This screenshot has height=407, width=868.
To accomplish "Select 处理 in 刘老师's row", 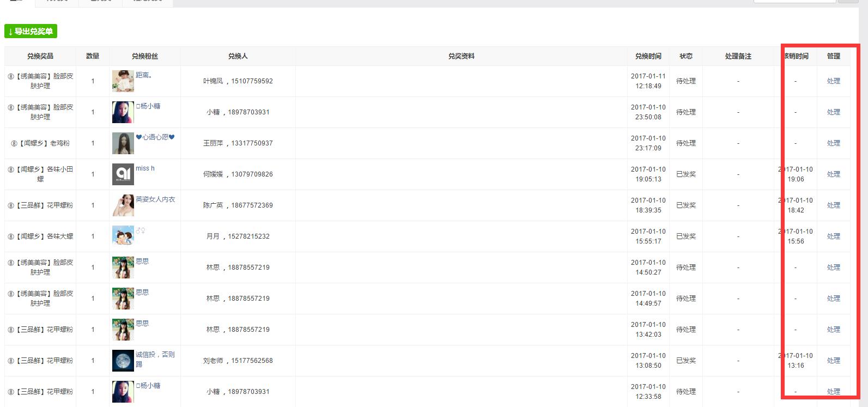I will (x=833, y=361).
